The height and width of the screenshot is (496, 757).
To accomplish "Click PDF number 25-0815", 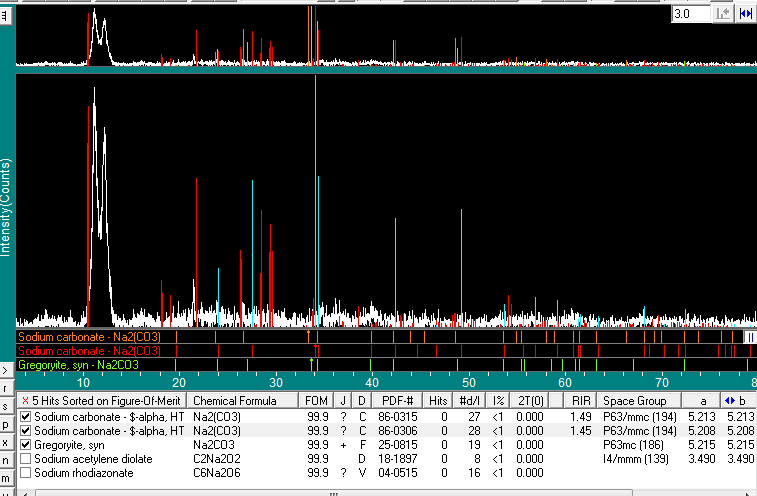I will click(397, 445).
